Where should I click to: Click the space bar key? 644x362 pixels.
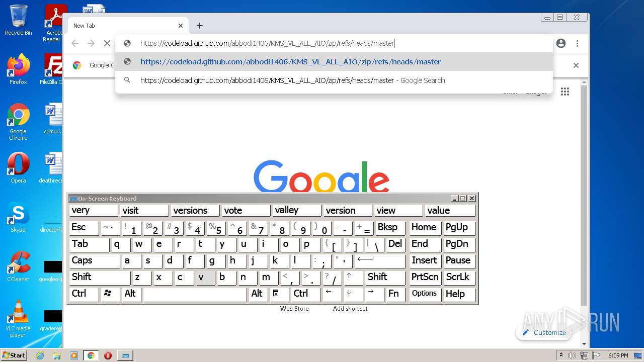[195, 294]
